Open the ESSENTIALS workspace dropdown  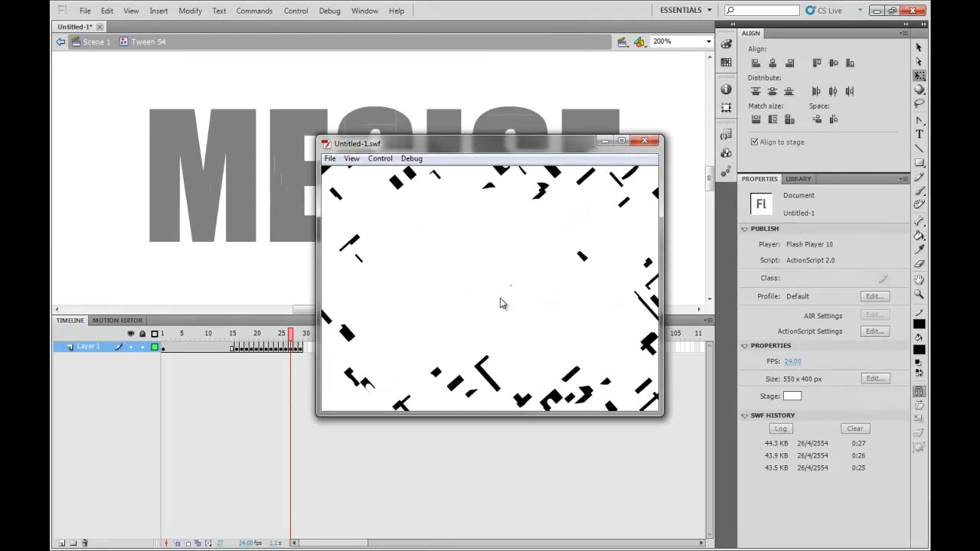686,11
